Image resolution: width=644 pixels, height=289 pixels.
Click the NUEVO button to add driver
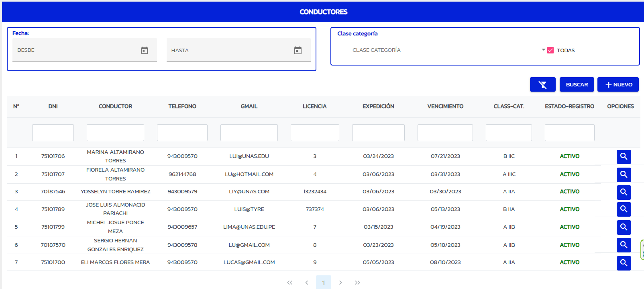[x=618, y=84]
